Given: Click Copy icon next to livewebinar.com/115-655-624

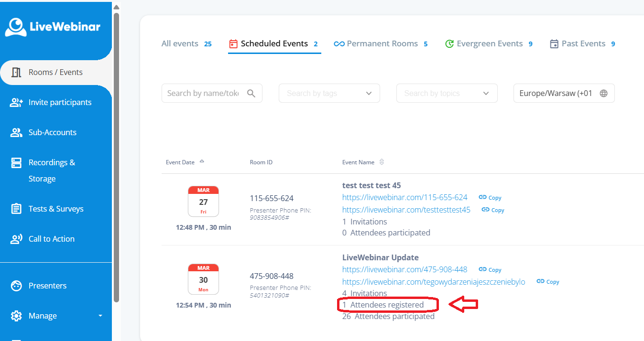Looking at the screenshot, I should [483, 197].
